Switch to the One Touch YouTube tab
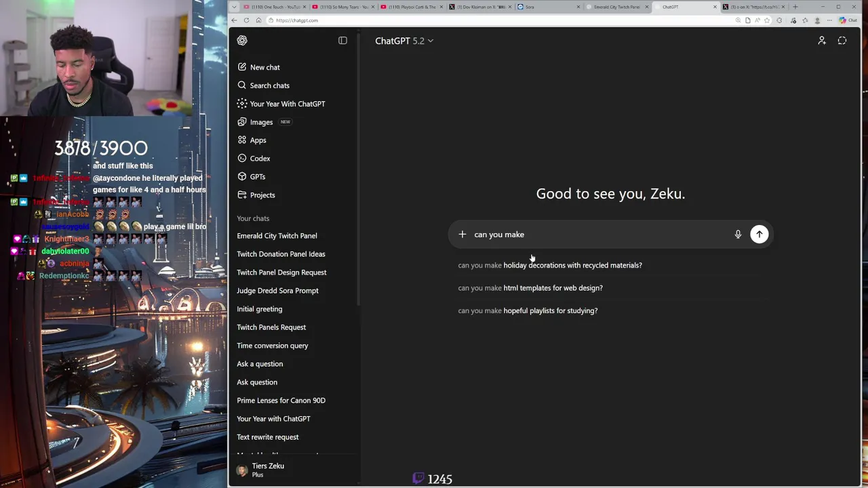Image resolution: width=868 pixels, height=488 pixels. point(275,7)
